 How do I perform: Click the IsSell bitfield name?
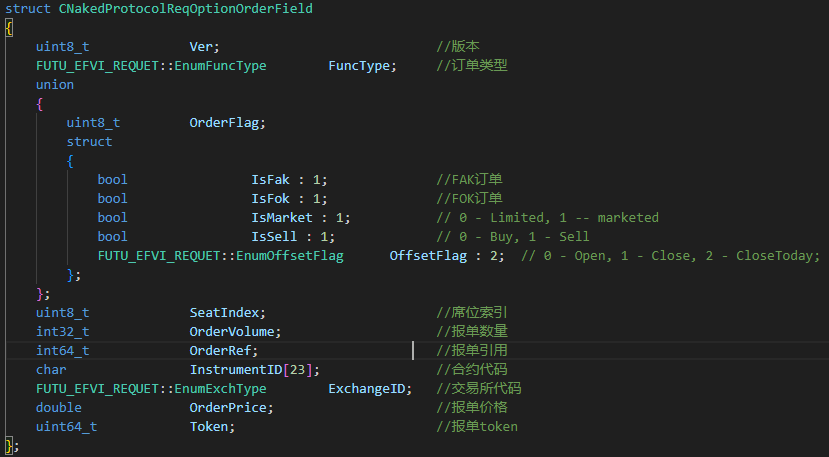274,237
